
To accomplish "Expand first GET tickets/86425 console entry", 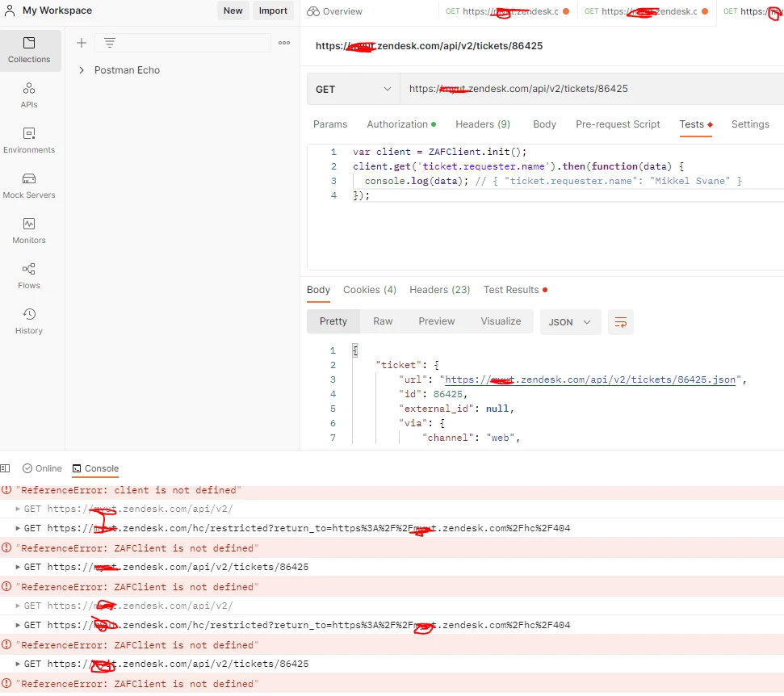I will coord(18,567).
